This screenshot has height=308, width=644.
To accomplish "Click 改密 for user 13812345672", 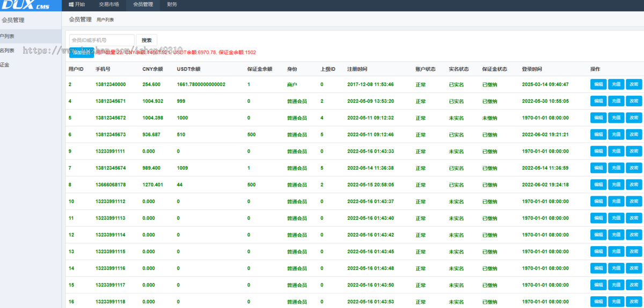I will pos(634,118).
